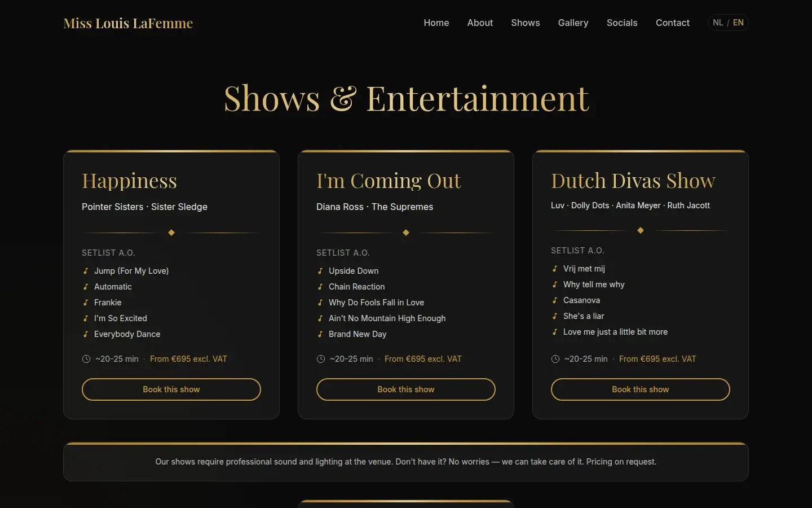Click the Pointer Sisters · Sister Sledge subtitle

(x=144, y=207)
